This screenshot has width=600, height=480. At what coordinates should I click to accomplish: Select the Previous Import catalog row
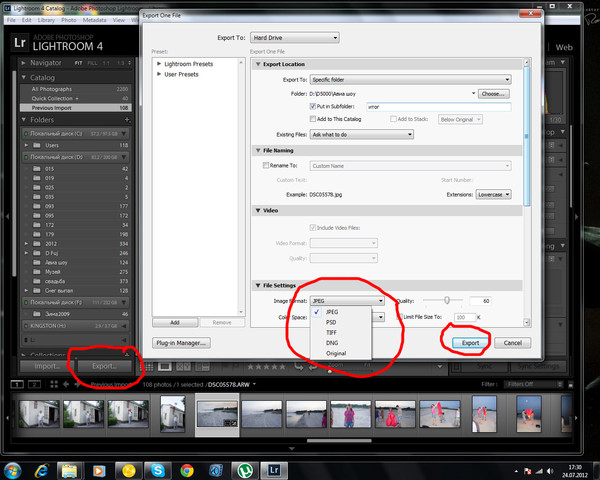coord(76,108)
